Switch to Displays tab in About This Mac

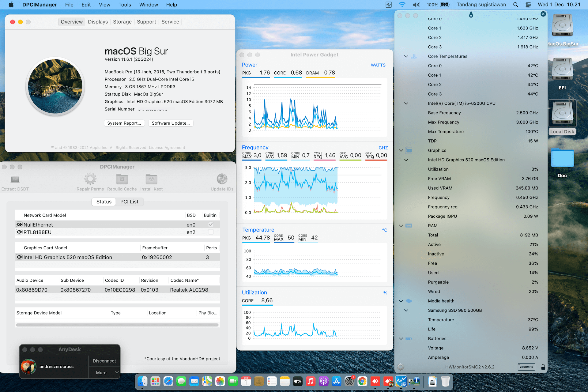click(x=98, y=22)
